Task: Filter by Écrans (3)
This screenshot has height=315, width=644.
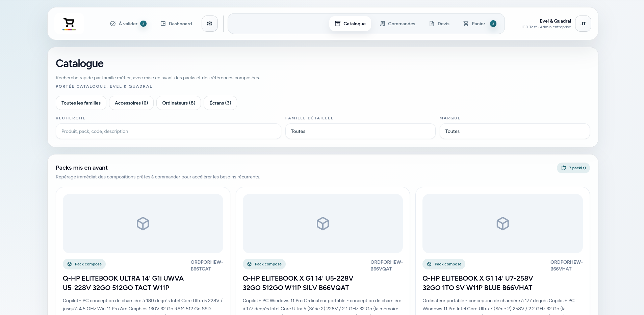Action: (220, 103)
